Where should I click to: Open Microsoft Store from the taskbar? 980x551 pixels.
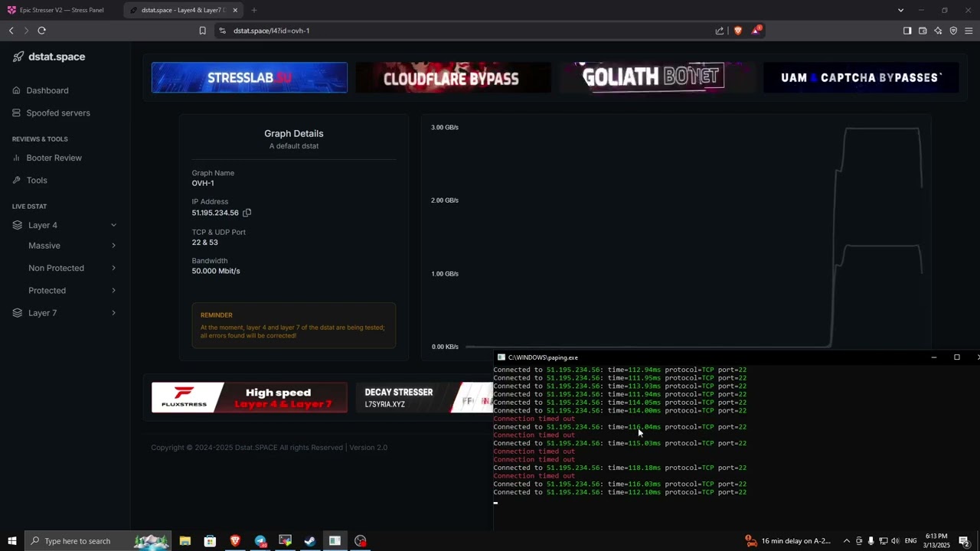[210, 541]
